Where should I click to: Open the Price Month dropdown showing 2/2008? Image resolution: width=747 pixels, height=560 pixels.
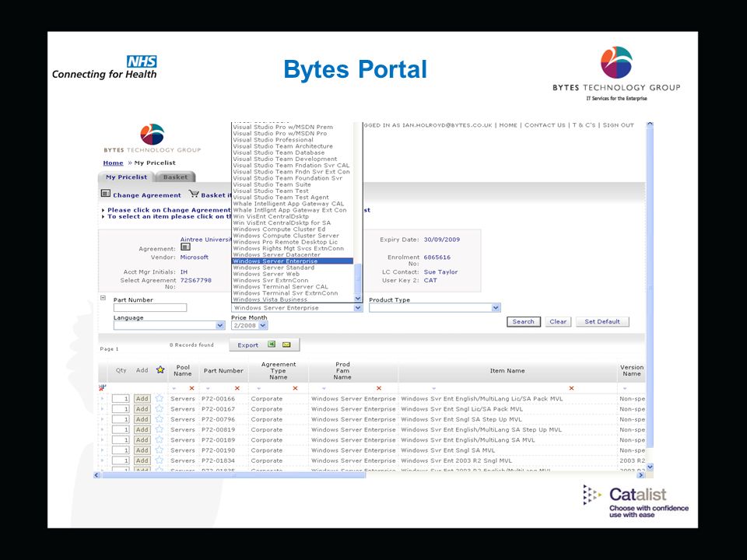tap(263, 325)
